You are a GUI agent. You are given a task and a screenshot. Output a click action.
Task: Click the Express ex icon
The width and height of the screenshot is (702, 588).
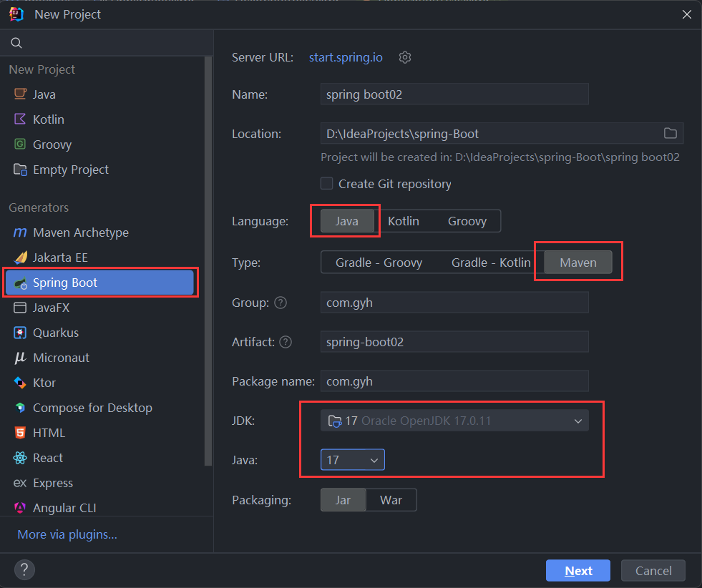tap(20, 483)
